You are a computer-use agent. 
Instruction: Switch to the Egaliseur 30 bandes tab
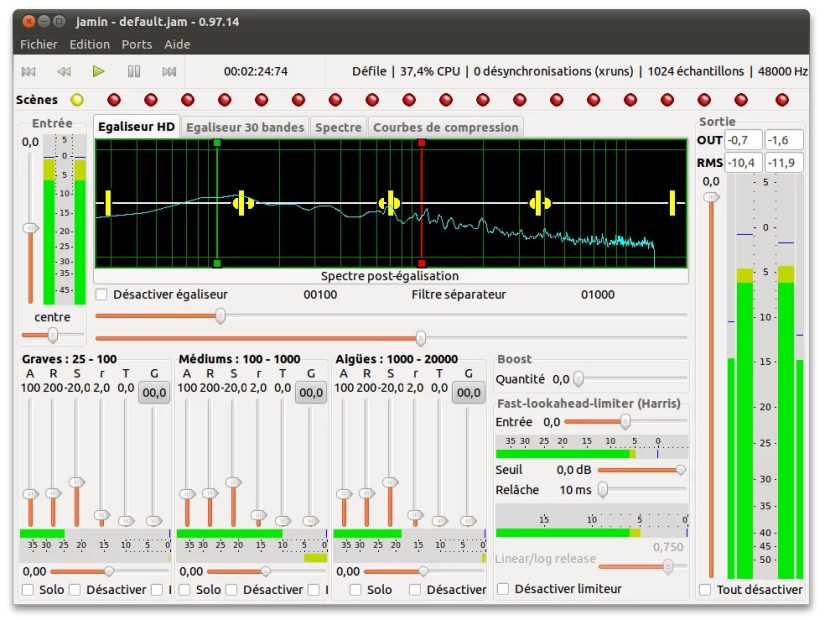tap(244, 127)
